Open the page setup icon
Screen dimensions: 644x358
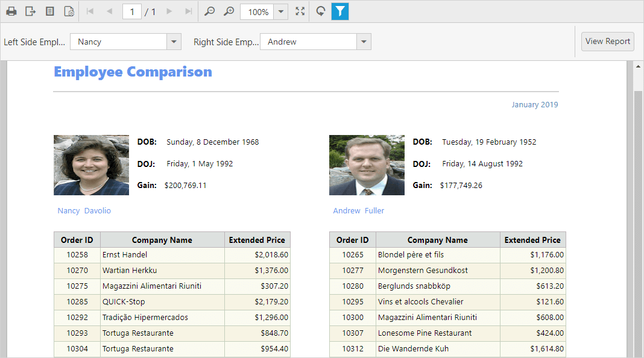(x=69, y=11)
